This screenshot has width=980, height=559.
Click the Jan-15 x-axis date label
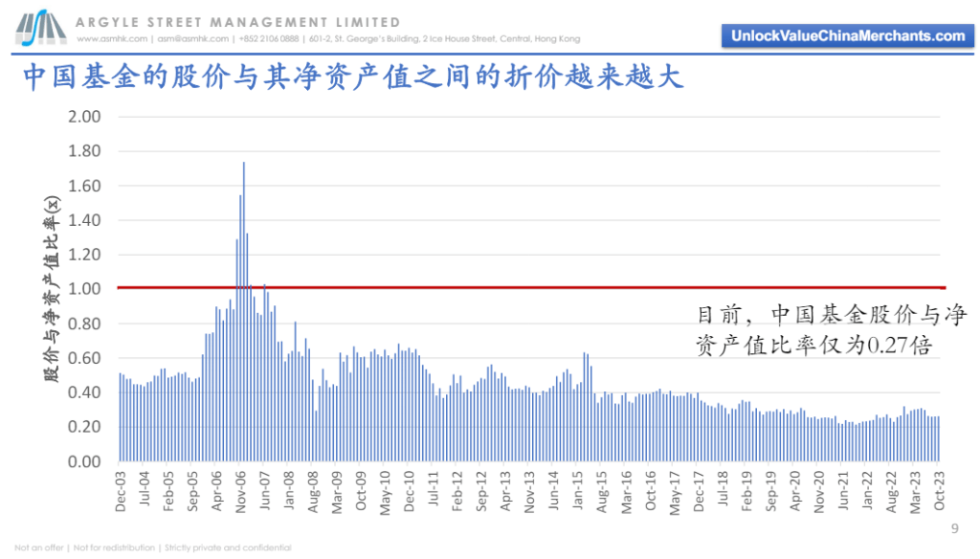coord(578,491)
